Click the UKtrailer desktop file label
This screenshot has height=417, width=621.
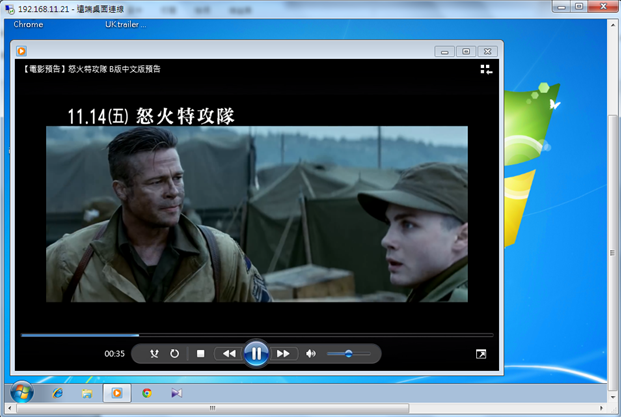[126, 25]
